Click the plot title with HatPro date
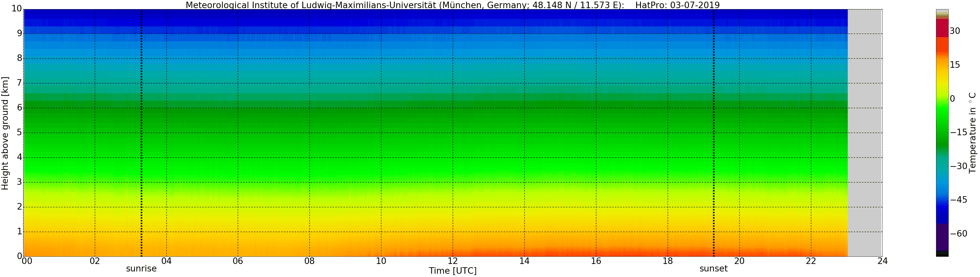Screen dimensions: 980x277 point(452,5)
